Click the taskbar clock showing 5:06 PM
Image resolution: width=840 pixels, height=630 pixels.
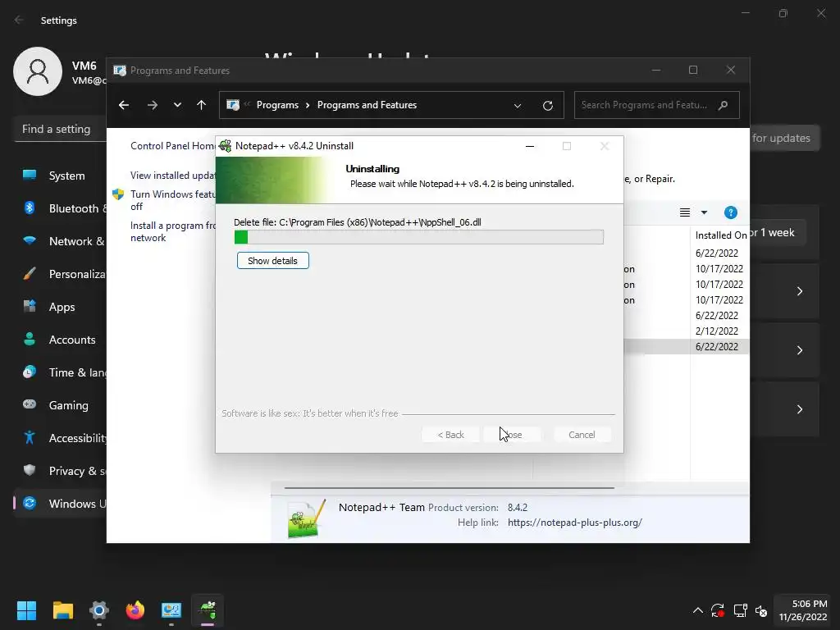click(803, 610)
